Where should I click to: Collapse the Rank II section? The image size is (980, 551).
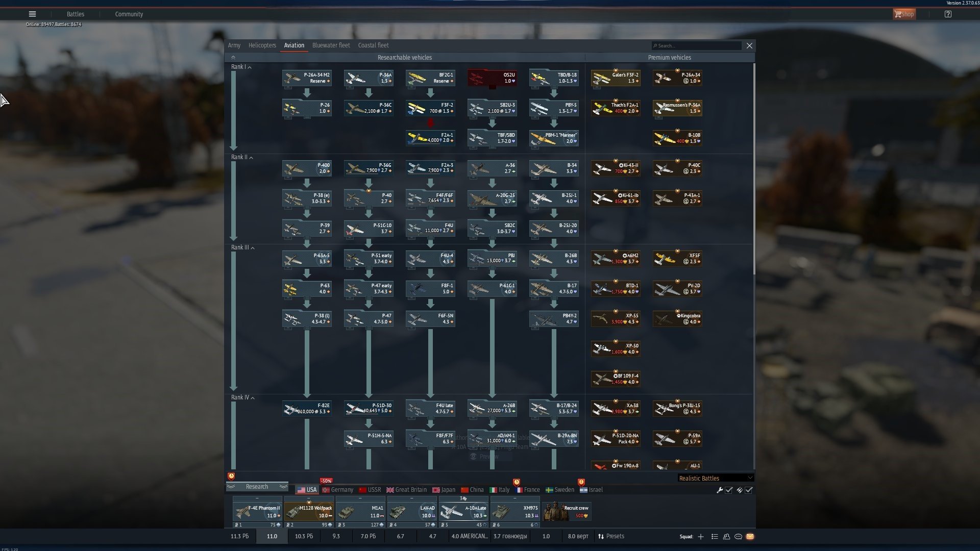click(x=242, y=157)
